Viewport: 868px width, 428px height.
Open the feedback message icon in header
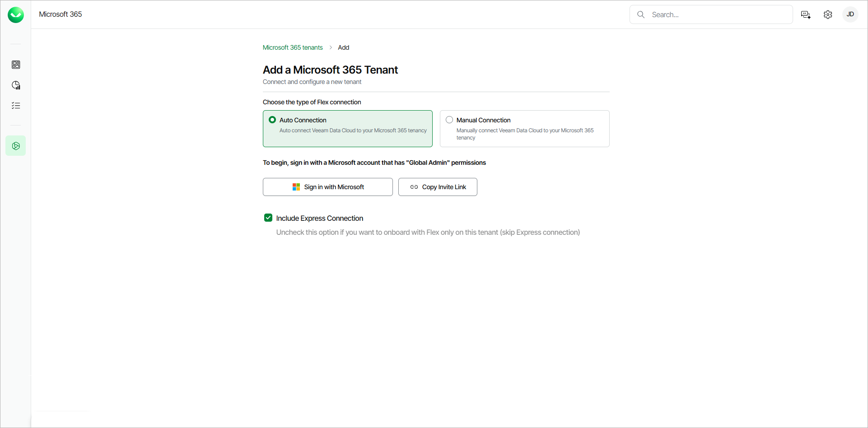(806, 14)
